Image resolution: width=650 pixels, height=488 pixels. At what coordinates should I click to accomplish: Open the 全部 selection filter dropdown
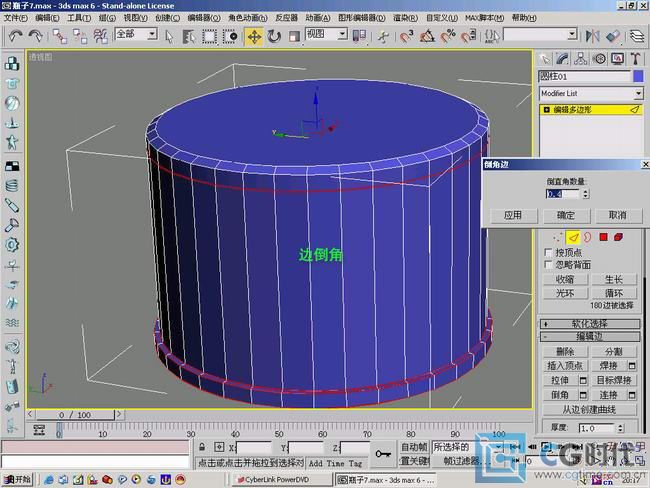pyautogui.click(x=153, y=34)
